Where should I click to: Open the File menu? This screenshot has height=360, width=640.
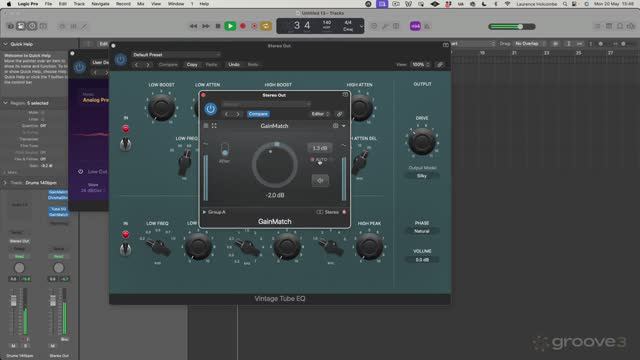[x=48, y=4]
